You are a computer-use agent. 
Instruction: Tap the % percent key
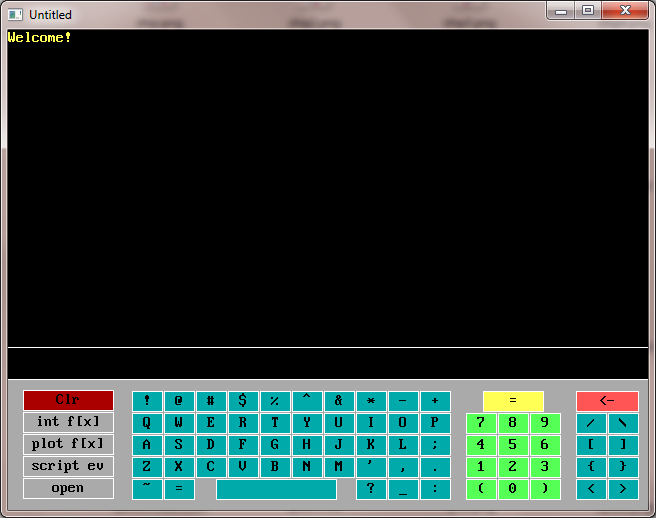pyautogui.click(x=275, y=401)
